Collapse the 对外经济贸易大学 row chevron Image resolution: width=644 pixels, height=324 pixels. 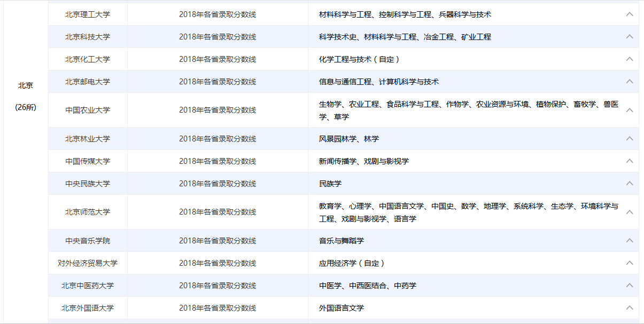[x=630, y=263]
